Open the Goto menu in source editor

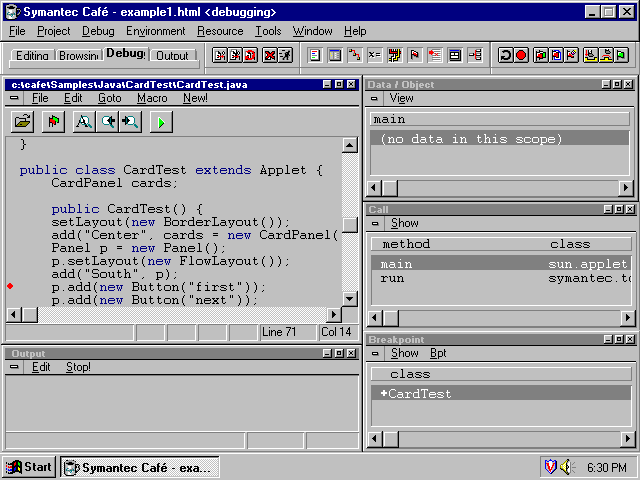[109, 98]
